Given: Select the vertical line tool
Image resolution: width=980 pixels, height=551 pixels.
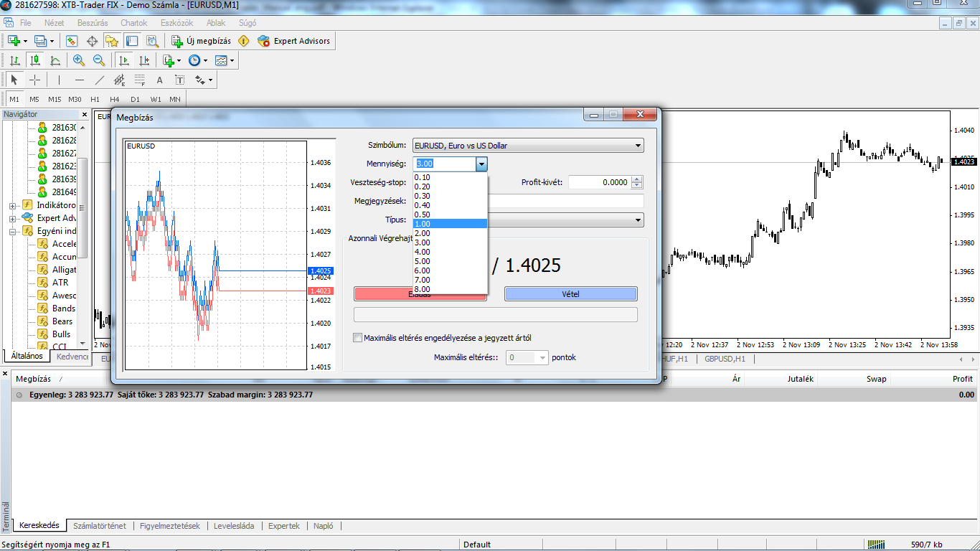Looking at the screenshot, I should tap(59, 80).
